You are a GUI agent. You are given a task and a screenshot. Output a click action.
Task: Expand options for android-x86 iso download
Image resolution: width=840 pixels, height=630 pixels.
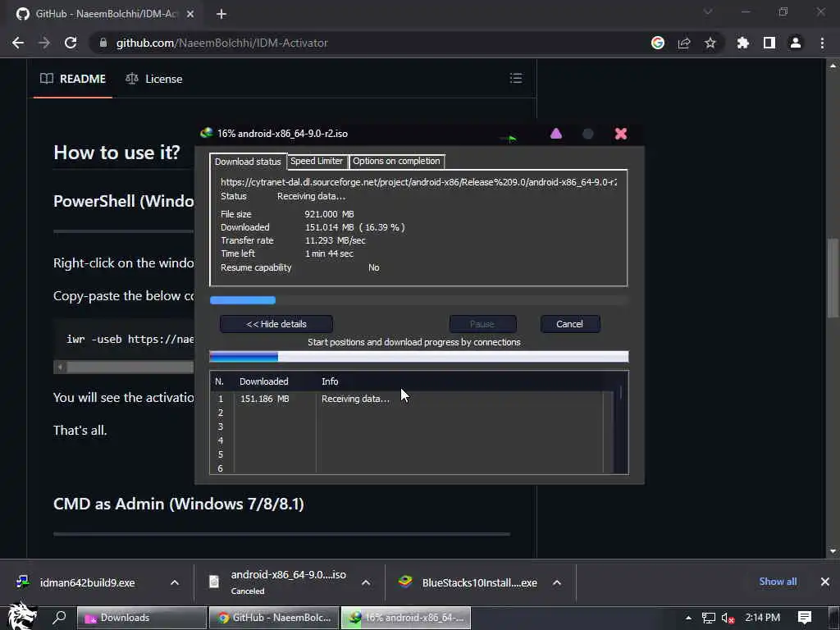[x=366, y=582]
